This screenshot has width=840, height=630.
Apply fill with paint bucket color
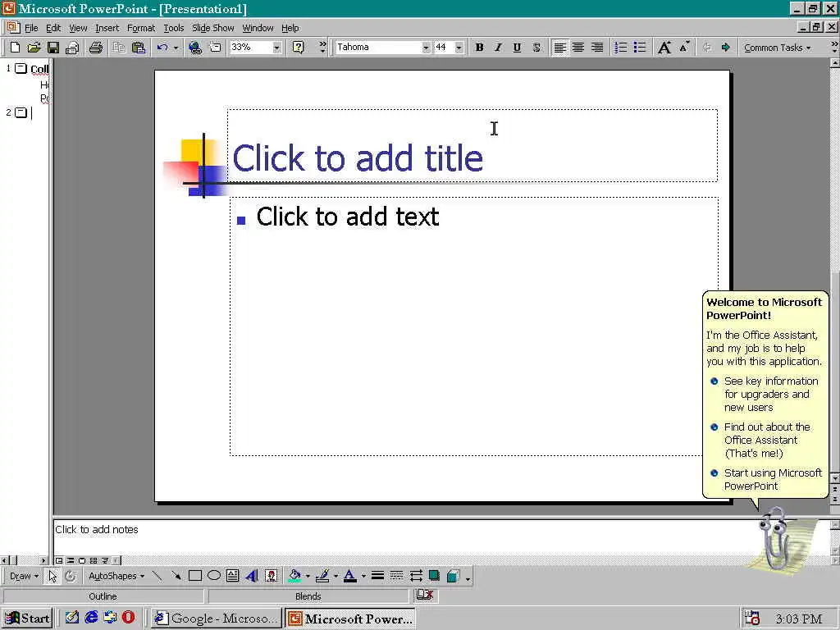[294, 576]
